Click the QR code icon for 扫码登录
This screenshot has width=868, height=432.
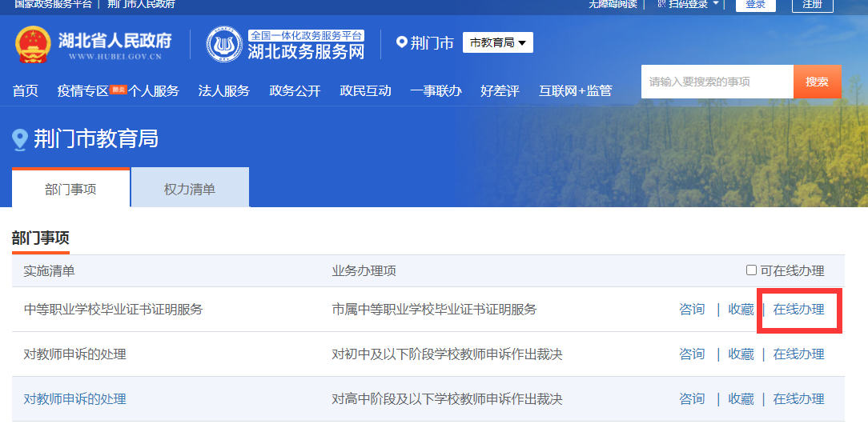pyautogui.click(x=661, y=4)
